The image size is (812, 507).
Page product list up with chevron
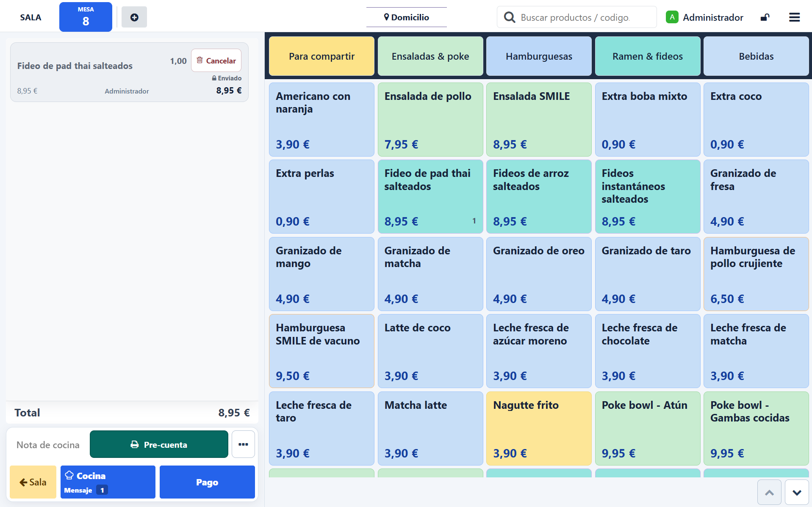769,492
